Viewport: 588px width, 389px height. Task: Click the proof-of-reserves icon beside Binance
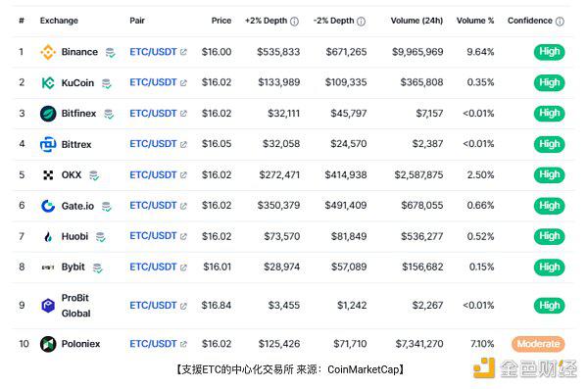point(110,53)
